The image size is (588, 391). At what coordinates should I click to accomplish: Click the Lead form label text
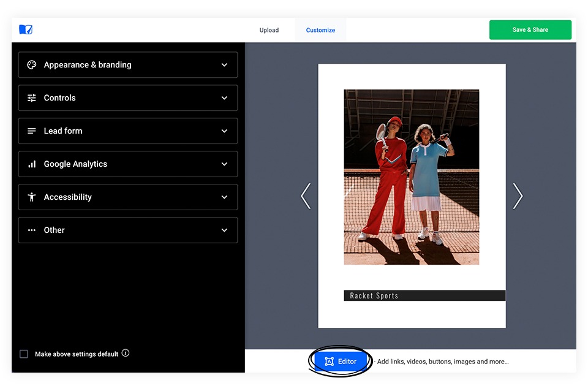coord(63,131)
